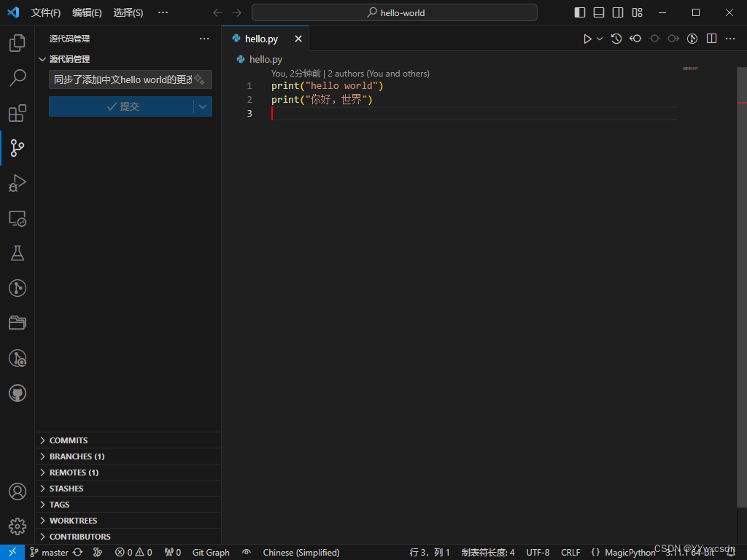The width and height of the screenshot is (747, 560).
Task: Click the 提交 commit button
Action: [122, 106]
